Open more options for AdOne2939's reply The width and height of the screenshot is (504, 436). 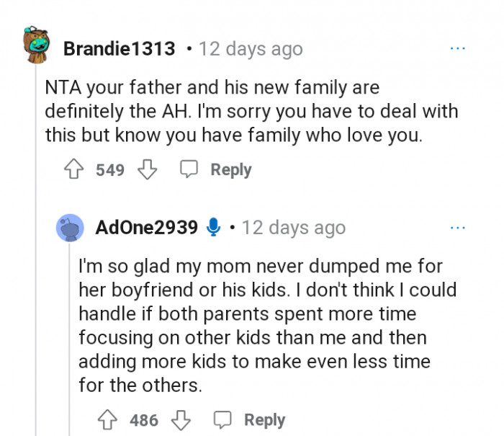click(457, 228)
